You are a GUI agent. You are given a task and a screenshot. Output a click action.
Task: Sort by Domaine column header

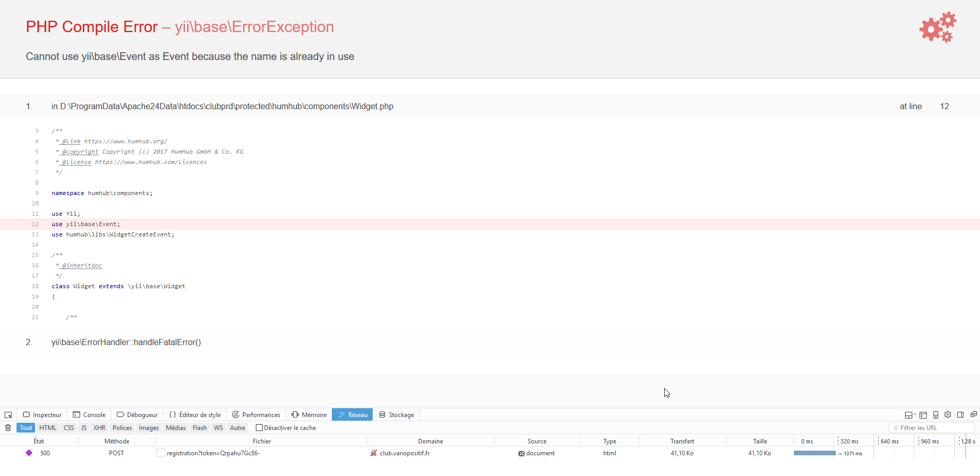coord(431,441)
